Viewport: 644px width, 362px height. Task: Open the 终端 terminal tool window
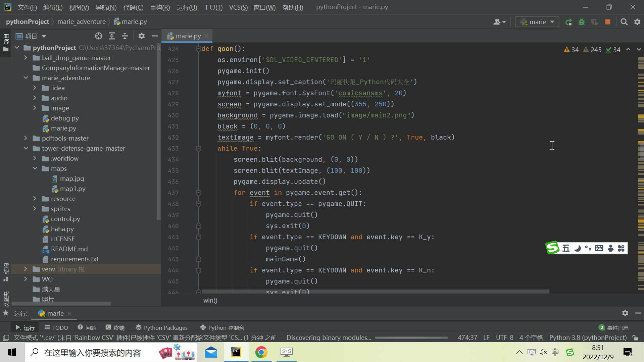(x=115, y=328)
